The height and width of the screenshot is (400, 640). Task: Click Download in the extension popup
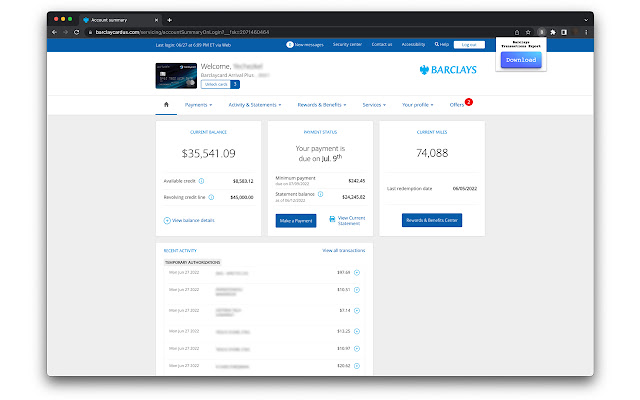[521, 60]
